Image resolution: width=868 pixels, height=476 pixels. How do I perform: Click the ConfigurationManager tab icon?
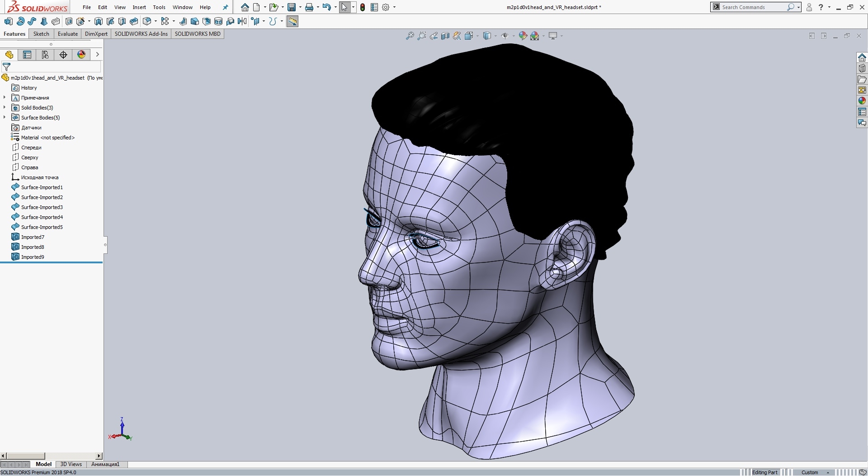tap(45, 55)
